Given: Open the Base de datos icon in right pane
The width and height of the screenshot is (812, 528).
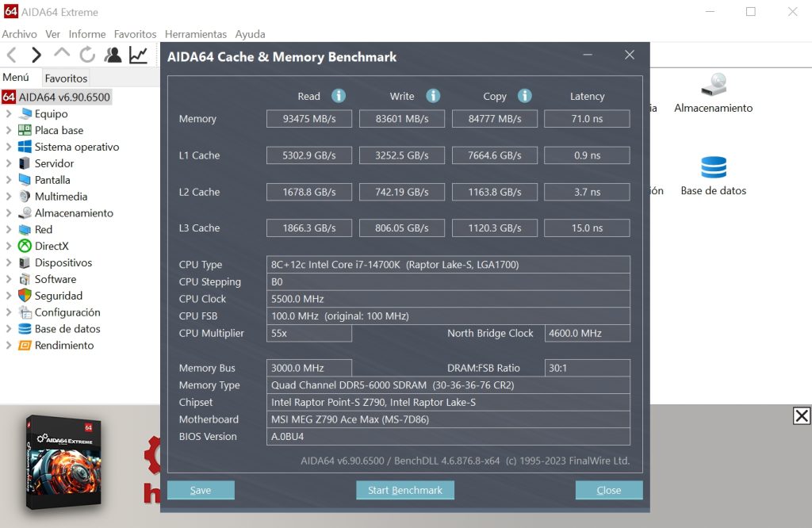Looking at the screenshot, I should point(714,167).
